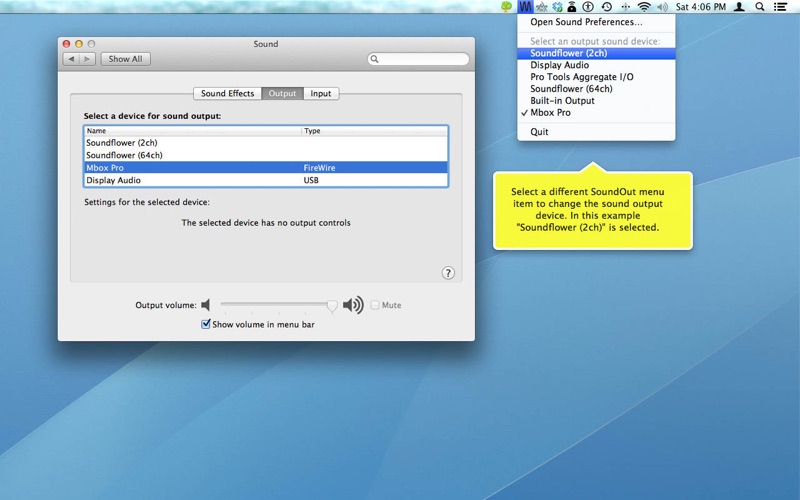
Task: Click the spiderweb-like menu bar icon
Action: [541, 7]
